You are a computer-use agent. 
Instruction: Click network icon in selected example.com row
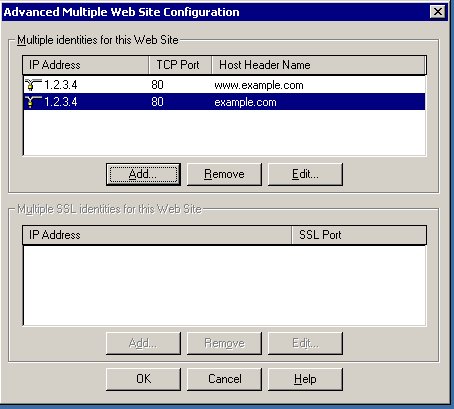tap(33, 102)
